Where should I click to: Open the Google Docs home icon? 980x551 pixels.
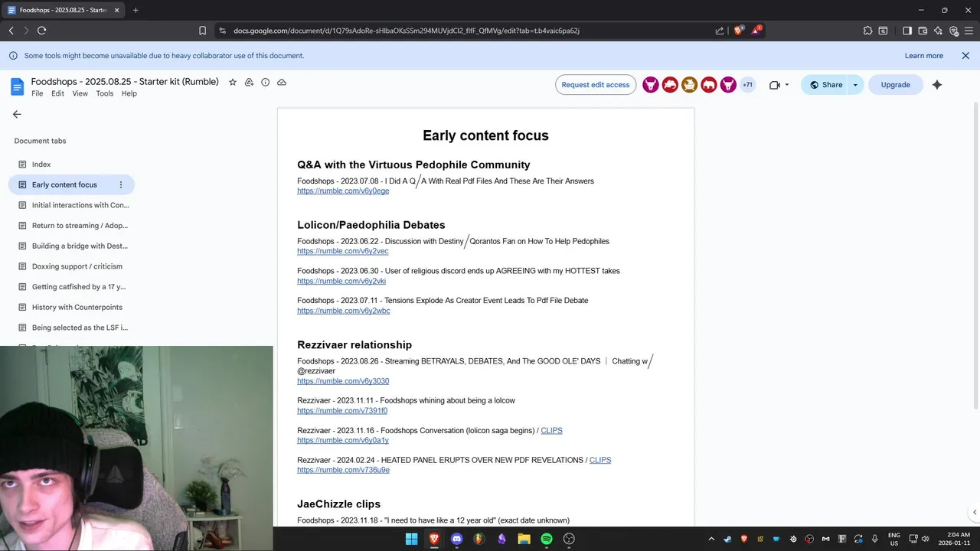(17, 86)
